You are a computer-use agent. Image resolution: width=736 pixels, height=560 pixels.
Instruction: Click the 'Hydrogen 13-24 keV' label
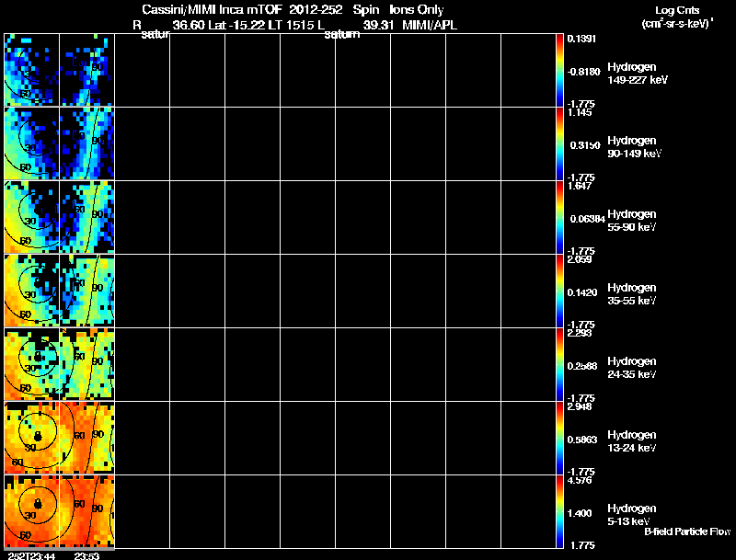pyautogui.click(x=632, y=441)
